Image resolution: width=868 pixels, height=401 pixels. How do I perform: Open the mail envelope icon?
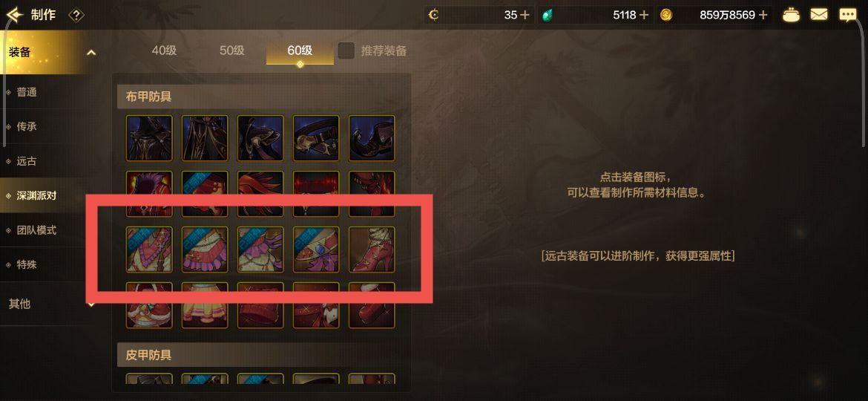tap(819, 15)
